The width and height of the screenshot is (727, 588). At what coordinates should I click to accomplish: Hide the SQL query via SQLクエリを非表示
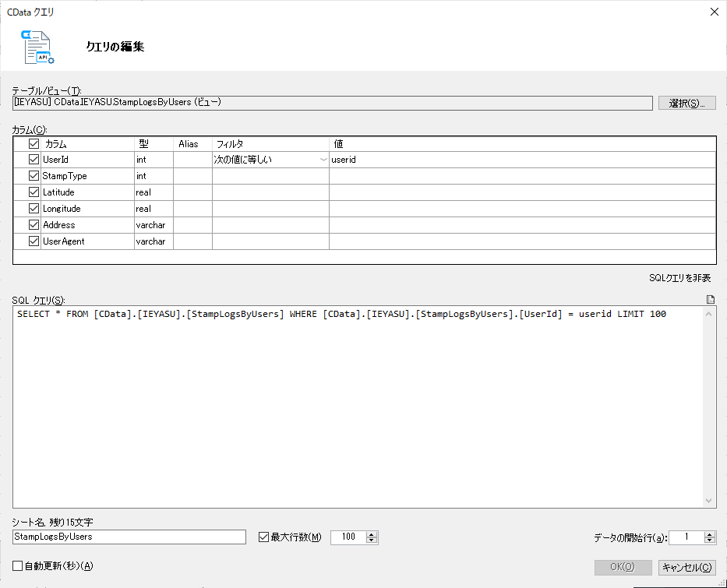point(679,278)
